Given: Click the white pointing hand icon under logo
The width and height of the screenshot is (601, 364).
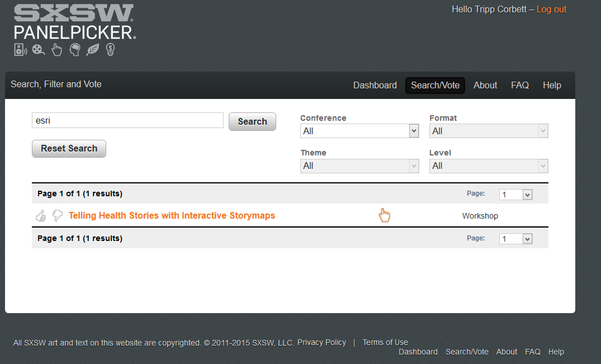Looking at the screenshot, I should (56, 50).
